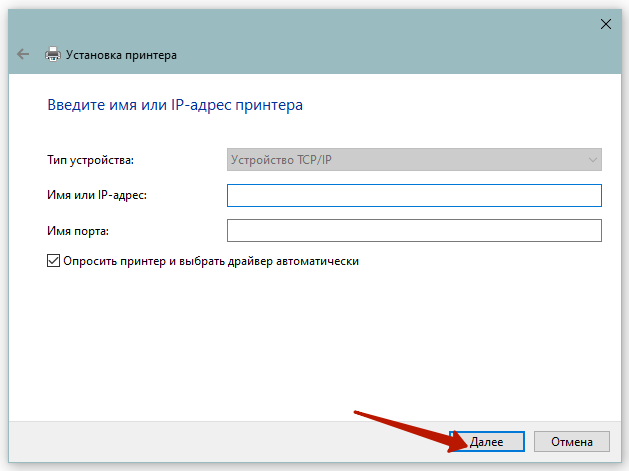Click the back arrow in the wizard header
Viewport: 629px width, 471px height.
tap(23, 55)
